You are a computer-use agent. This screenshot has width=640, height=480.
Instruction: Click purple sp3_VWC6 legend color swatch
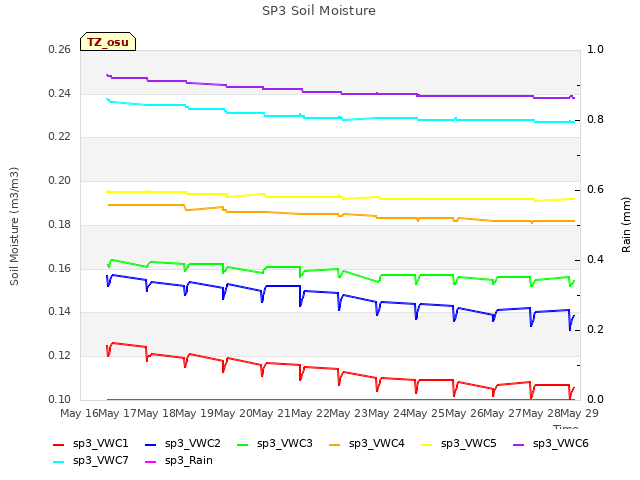tap(518, 444)
